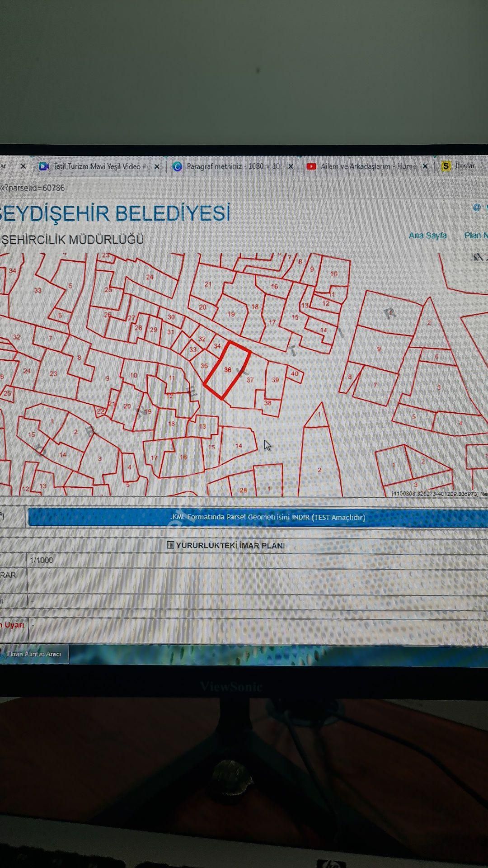Click the 1/1000 scale cell

point(41,560)
